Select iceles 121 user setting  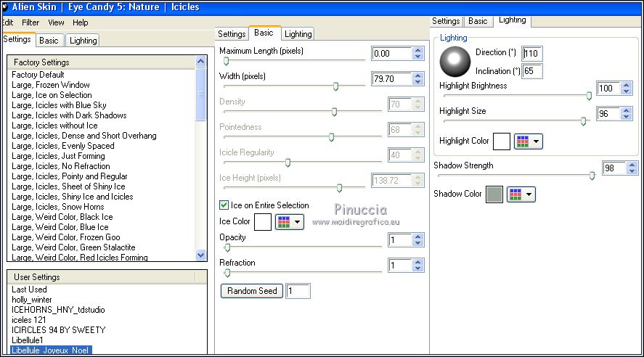tap(29, 320)
